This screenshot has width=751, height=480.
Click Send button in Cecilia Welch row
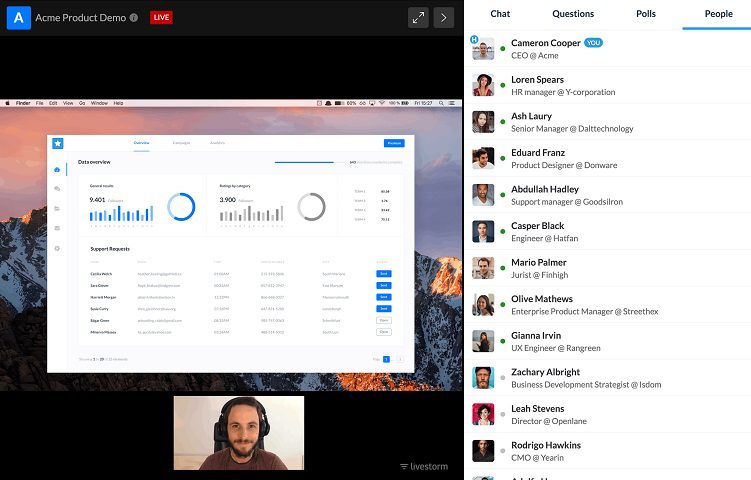[x=384, y=274]
